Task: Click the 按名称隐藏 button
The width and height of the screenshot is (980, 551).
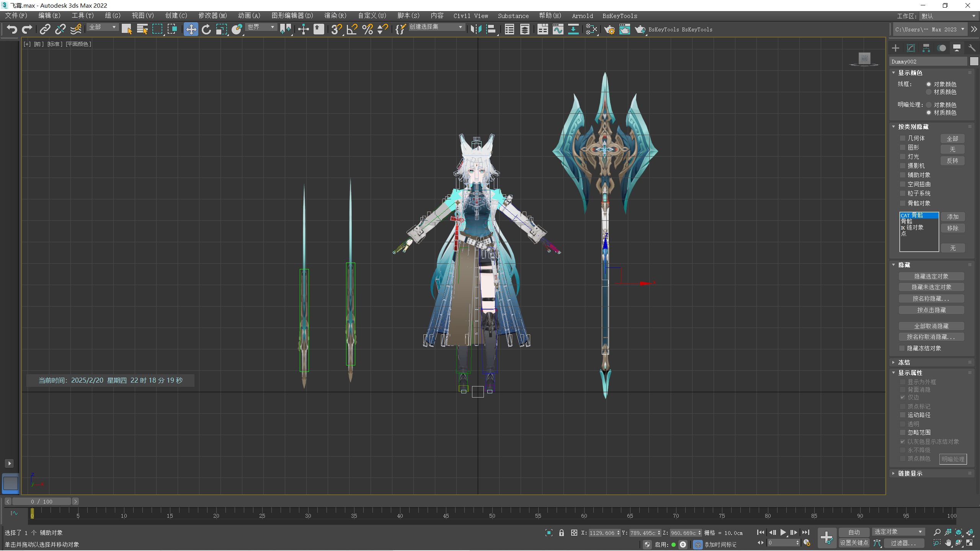Action: tap(931, 298)
